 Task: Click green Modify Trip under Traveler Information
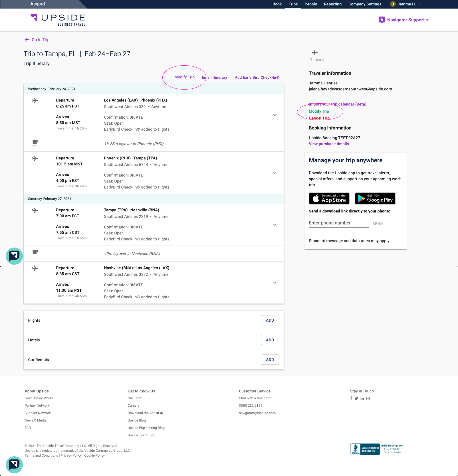(319, 111)
